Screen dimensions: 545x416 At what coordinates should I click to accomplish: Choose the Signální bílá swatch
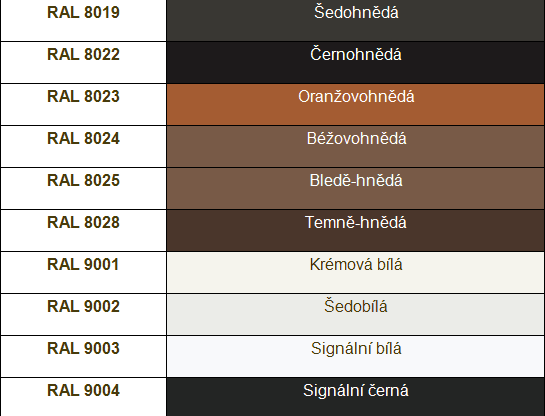coord(355,357)
